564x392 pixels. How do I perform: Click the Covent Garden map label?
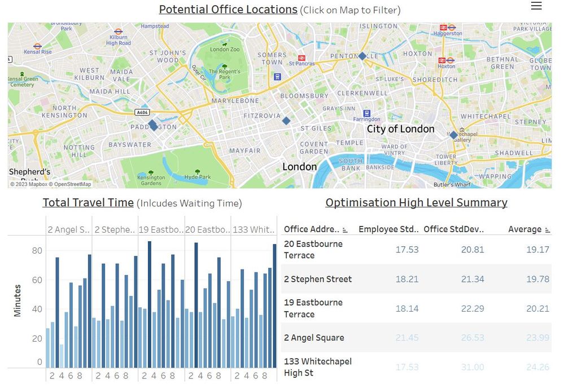point(314,147)
